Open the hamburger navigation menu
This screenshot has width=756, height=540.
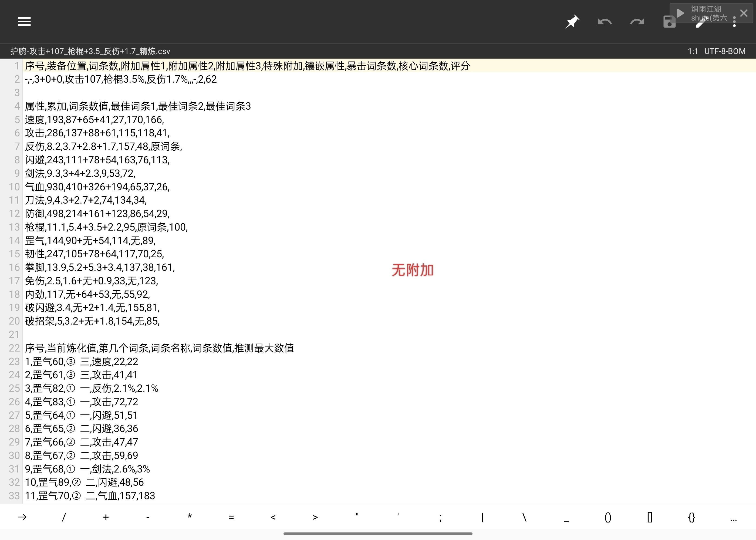click(x=24, y=22)
